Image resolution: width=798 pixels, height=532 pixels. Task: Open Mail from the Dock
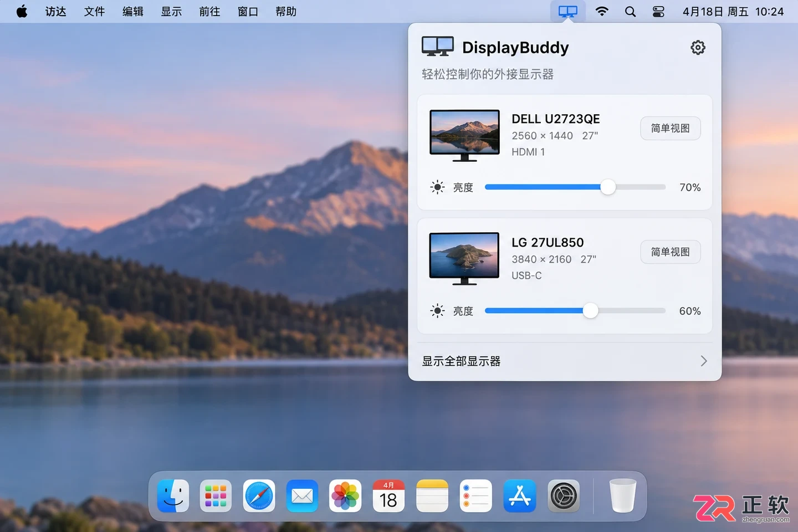[302, 496]
